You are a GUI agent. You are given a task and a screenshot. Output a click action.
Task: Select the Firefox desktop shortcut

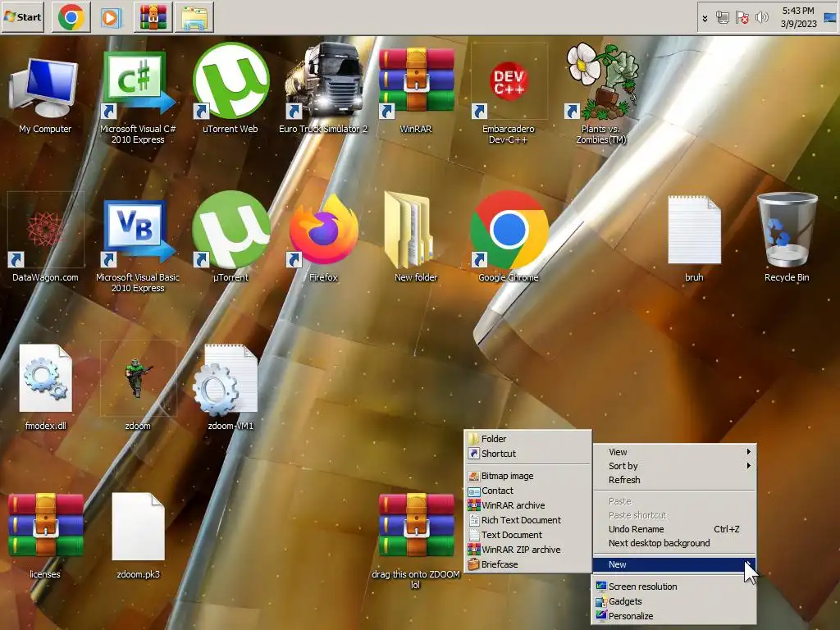[x=323, y=239]
